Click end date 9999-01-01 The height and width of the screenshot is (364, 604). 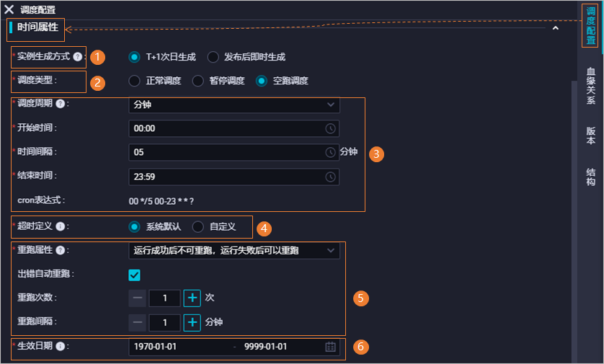[x=265, y=347]
